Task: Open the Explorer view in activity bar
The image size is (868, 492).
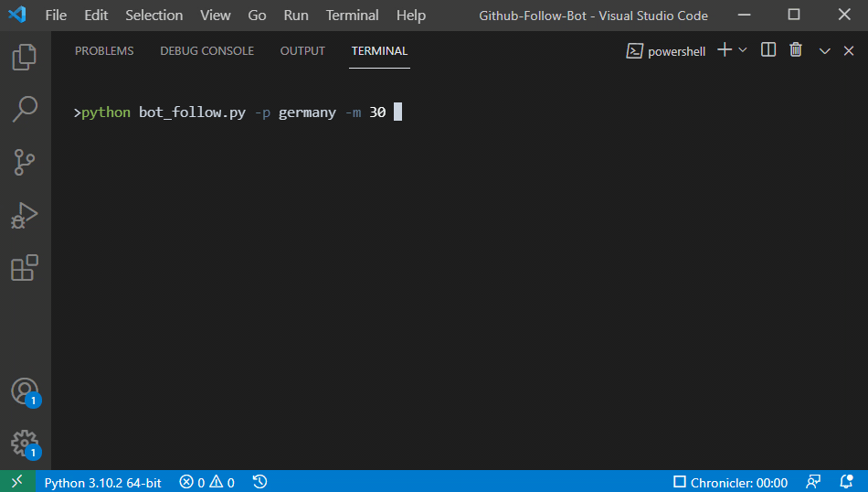Action: tap(25, 57)
